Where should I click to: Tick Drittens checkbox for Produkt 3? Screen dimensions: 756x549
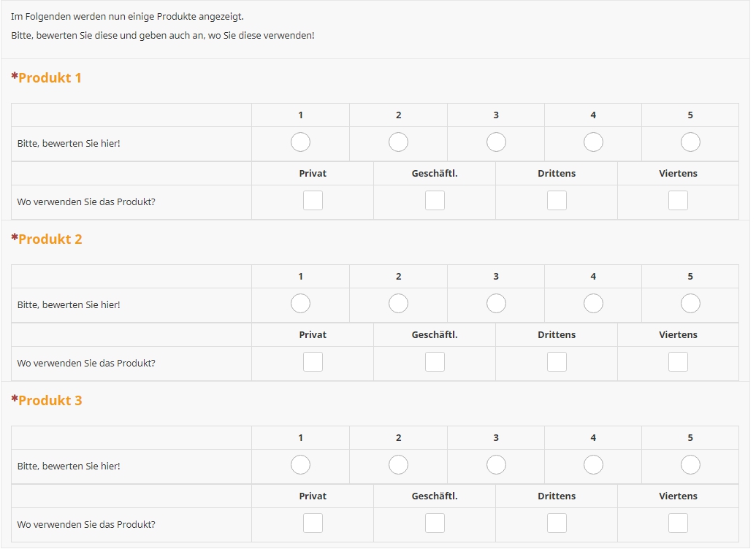coord(557,523)
